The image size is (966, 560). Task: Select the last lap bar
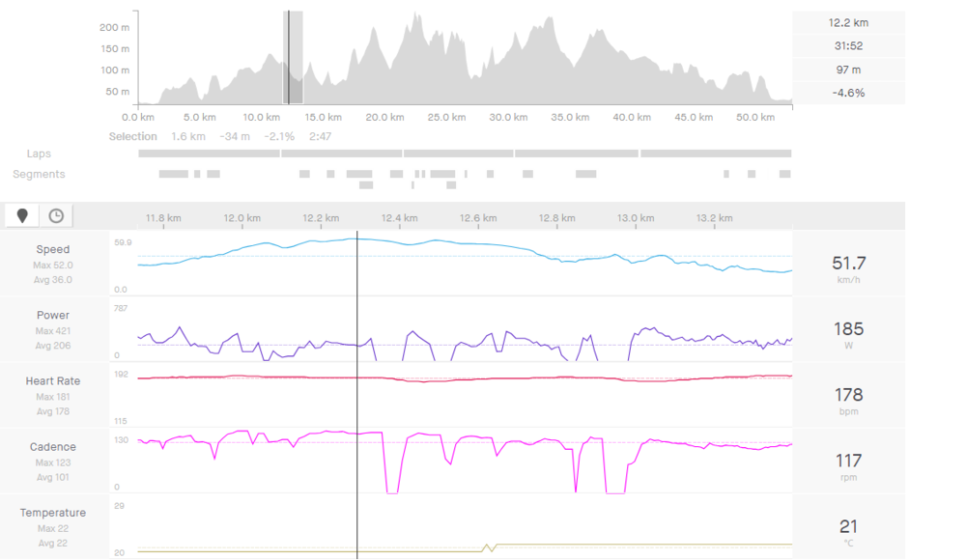pyautogui.click(x=716, y=154)
